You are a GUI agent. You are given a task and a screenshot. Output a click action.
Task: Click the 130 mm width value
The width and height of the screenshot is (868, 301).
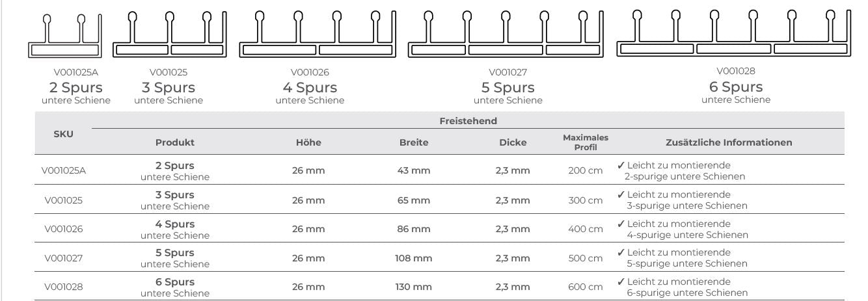click(x=413, y=287)
